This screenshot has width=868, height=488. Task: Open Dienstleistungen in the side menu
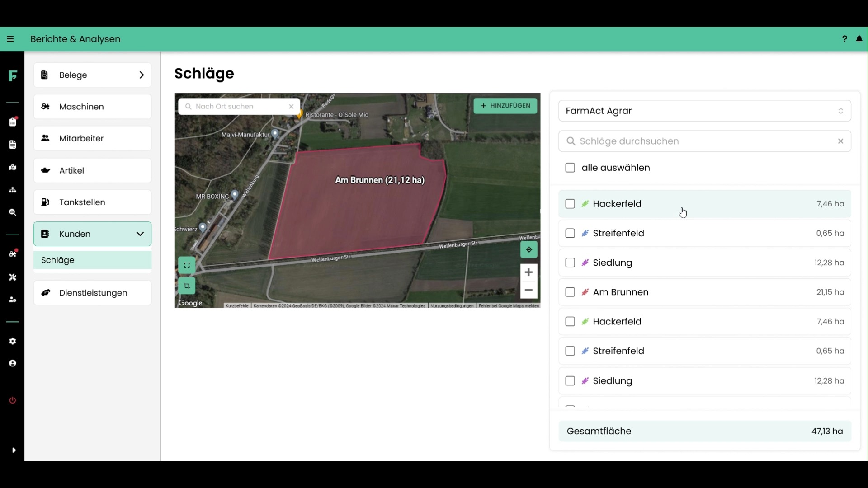[92, 293]
